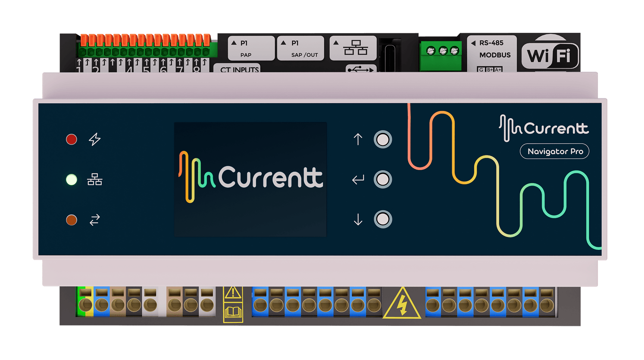Click the data transfer arrows icon
Viewport: 644px width, 360px height.
(95, 220)
